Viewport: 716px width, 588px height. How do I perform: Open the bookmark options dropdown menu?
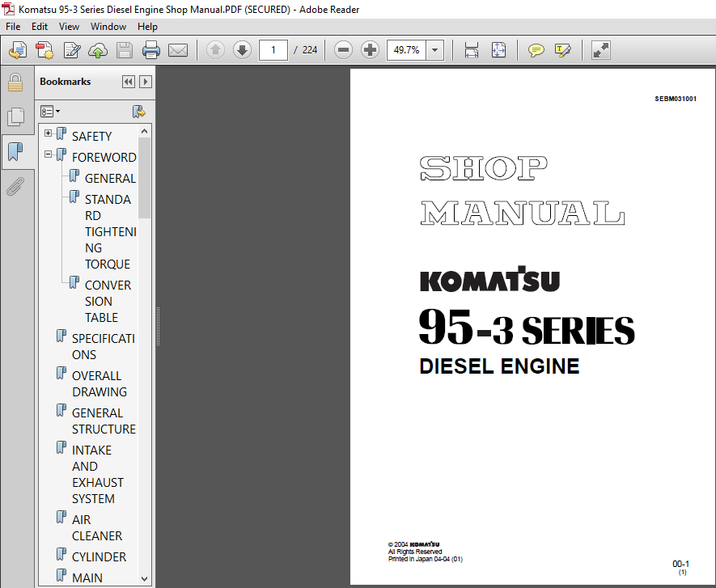pyautogui.click(x=50, y=112)
